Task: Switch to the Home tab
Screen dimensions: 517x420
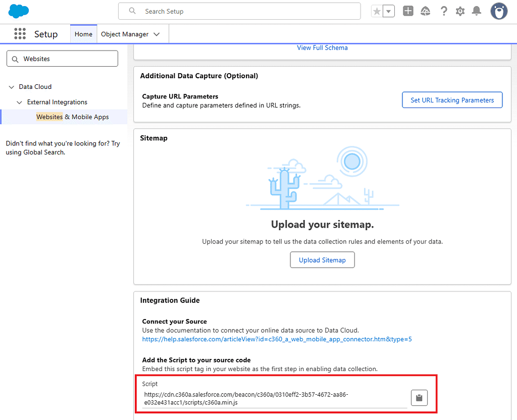Action: click(x=83, y=34)
